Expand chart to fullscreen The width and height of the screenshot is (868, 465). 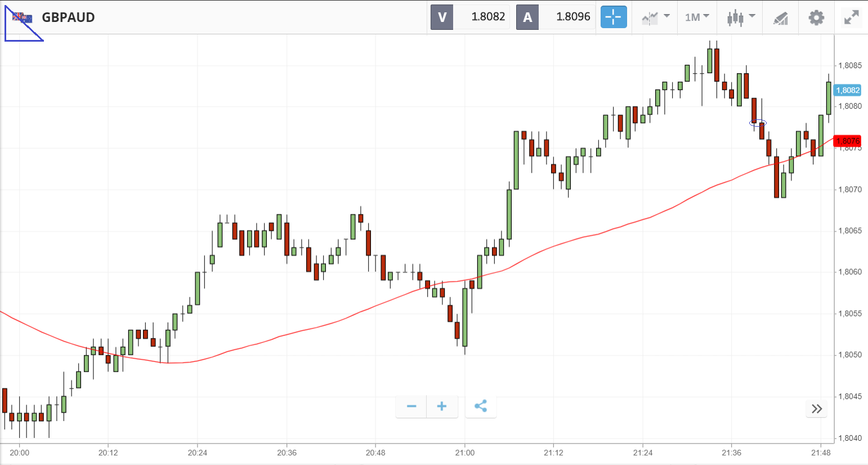click(x=852, y=17)
